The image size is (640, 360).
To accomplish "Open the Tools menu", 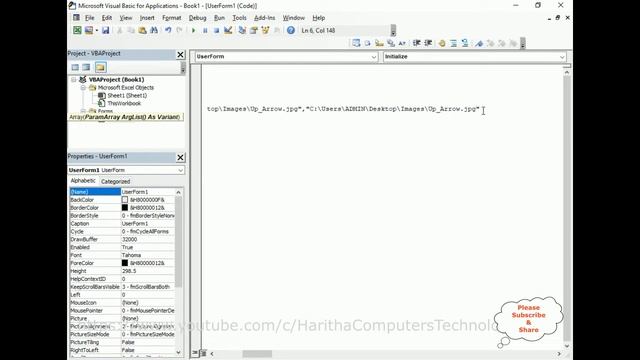I will coord(239,18).
